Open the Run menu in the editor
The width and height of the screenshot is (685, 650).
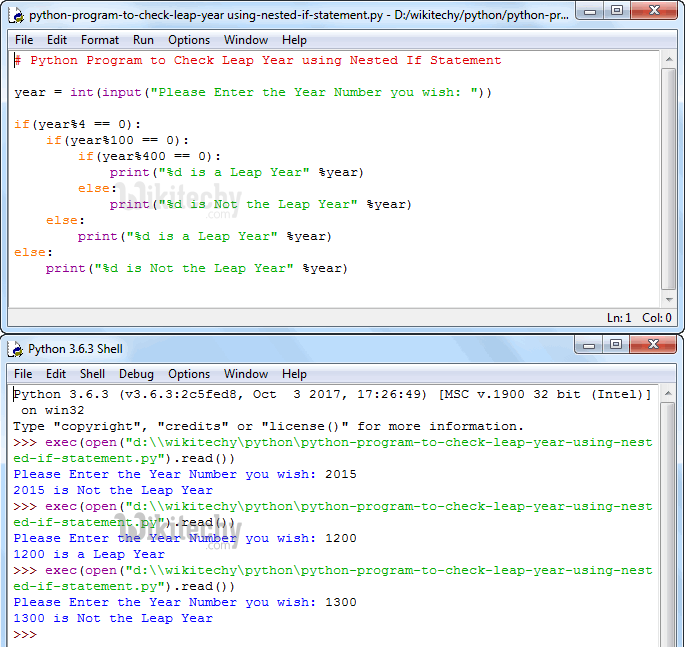[143, 40]
